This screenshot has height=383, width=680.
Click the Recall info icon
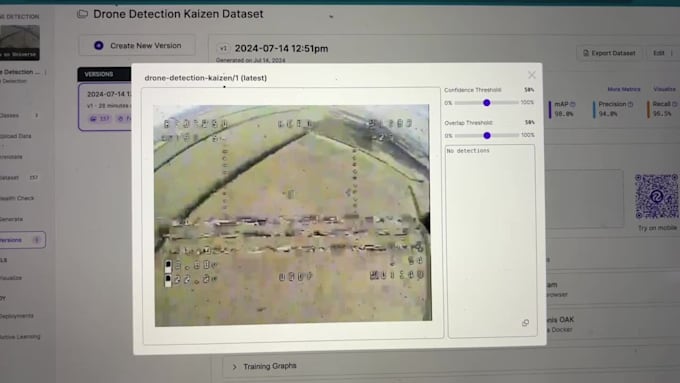click(674, 104)
